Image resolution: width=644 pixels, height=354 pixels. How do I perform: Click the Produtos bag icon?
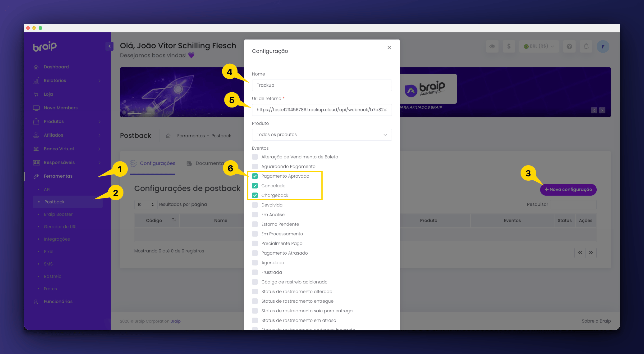pyautogui.click(x=36, y=122)
